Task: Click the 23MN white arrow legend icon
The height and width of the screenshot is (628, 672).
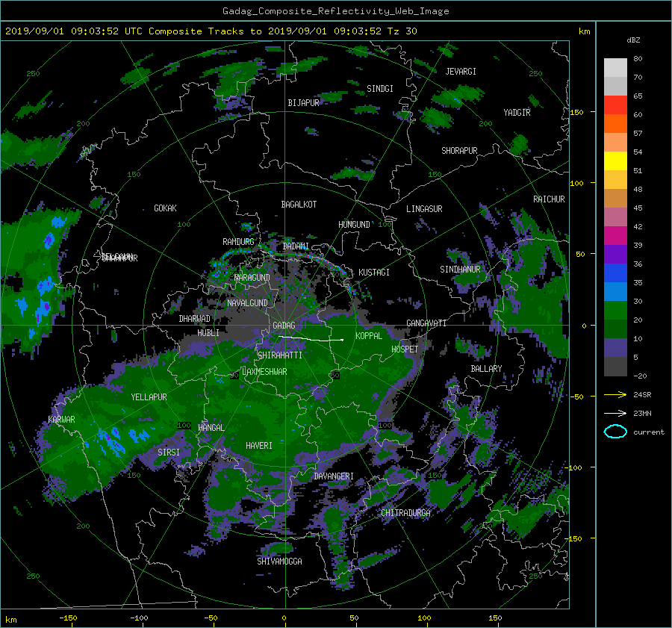Action: pyautogui.click(x=615, y=413)
